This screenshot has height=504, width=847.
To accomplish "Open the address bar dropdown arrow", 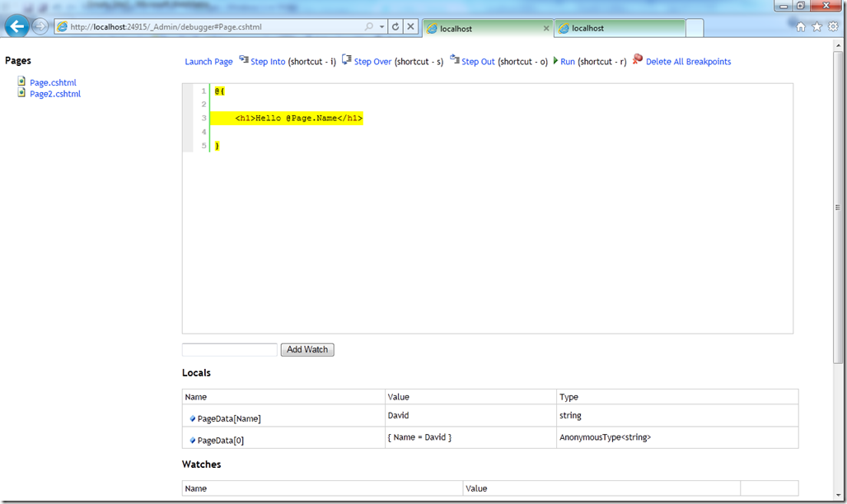I will pyautogui.click(x=381, y=26).
